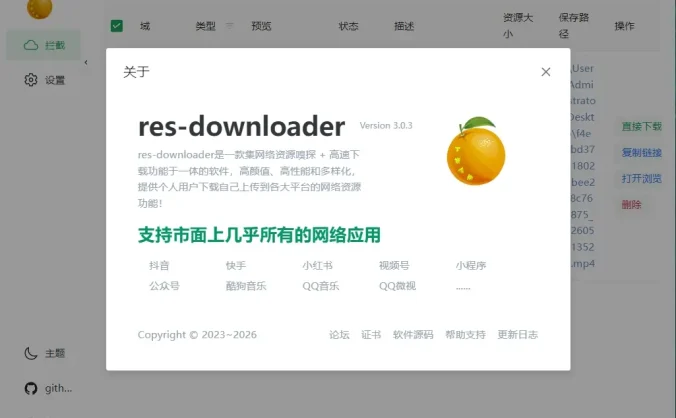Open the 更新日志 link
This screenshot has height=418, width=676.
tap(518, 335)
